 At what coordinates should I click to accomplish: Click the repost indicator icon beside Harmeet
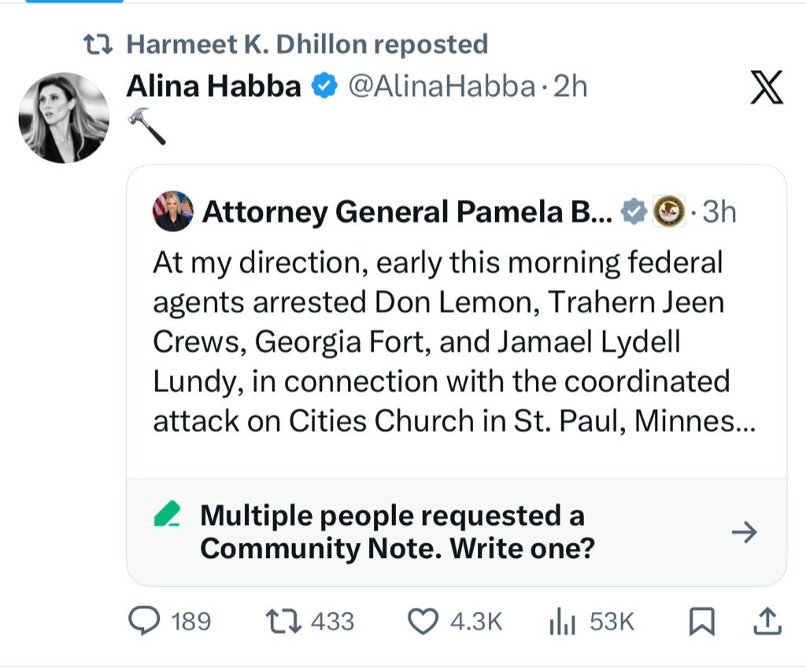tap(102, 45)
